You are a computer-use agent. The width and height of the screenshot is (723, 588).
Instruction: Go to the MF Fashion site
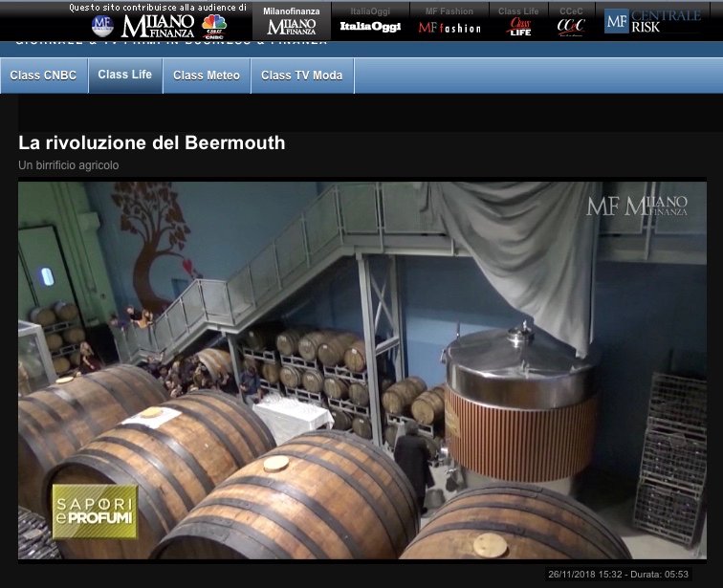[x=449, y=22]
